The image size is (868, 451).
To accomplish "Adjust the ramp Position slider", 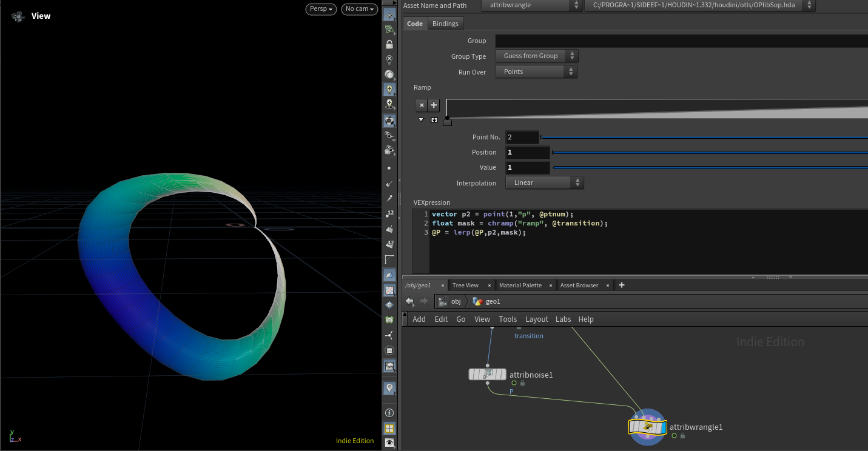I will click(710, 152).
